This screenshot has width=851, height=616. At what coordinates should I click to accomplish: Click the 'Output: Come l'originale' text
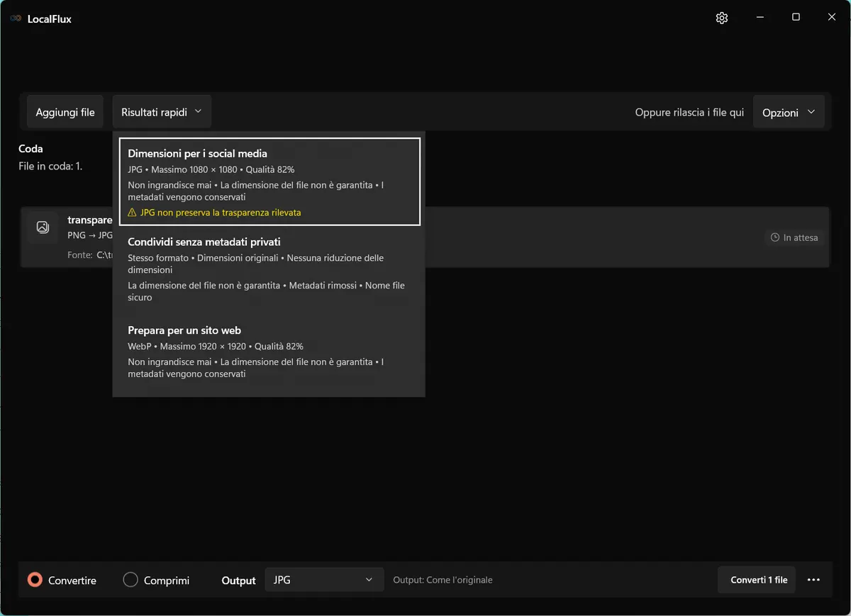443,580
